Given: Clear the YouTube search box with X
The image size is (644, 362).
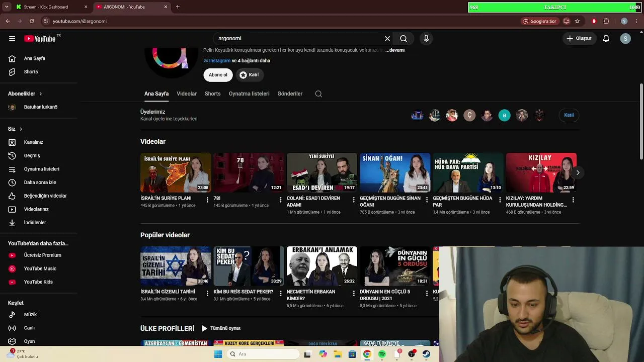Looking at the screenshot, I should point(387,39).
